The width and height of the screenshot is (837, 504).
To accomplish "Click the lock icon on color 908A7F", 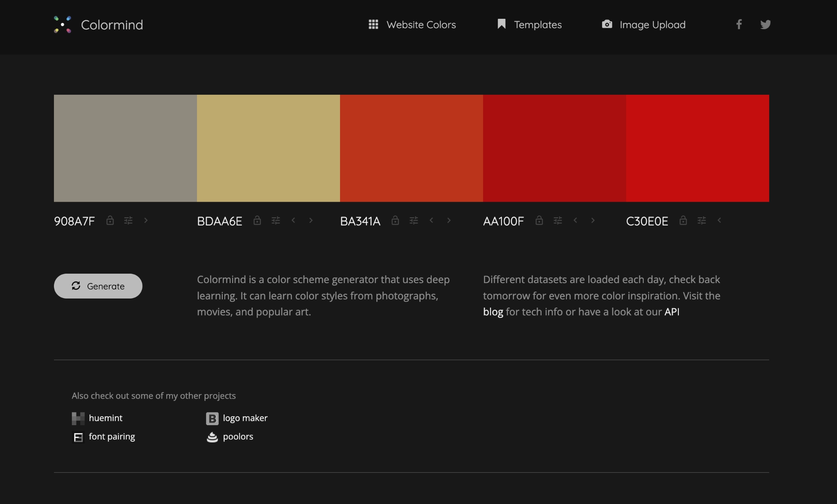I will click(x=110, y=219).
